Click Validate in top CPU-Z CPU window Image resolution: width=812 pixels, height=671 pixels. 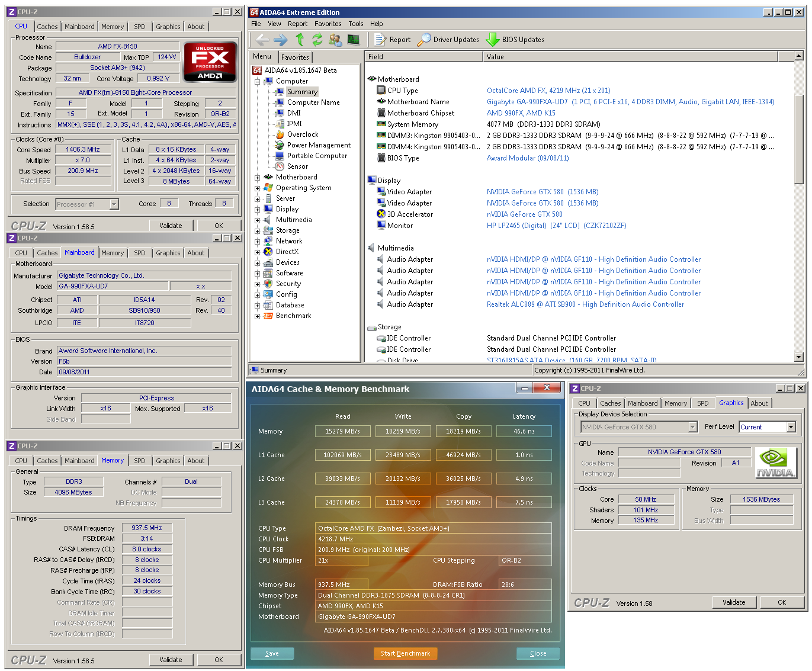pyautogui.click(x=171, y=226)
